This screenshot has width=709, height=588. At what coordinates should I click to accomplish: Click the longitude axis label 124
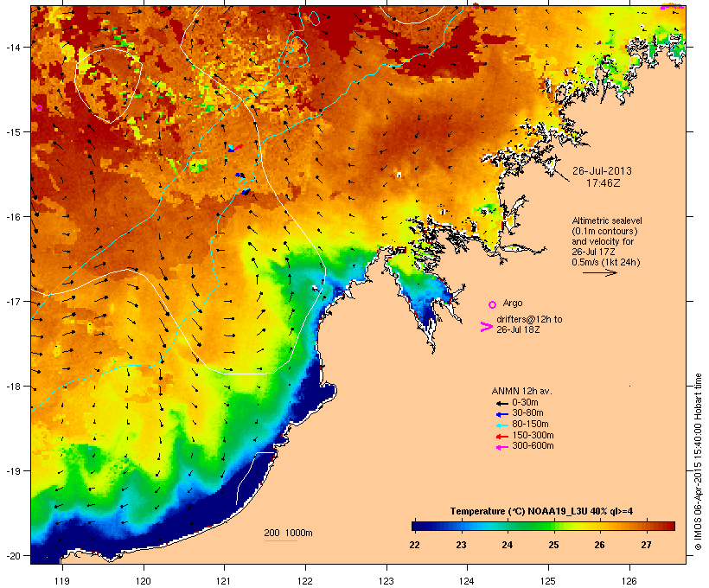(x=467, y=581)
